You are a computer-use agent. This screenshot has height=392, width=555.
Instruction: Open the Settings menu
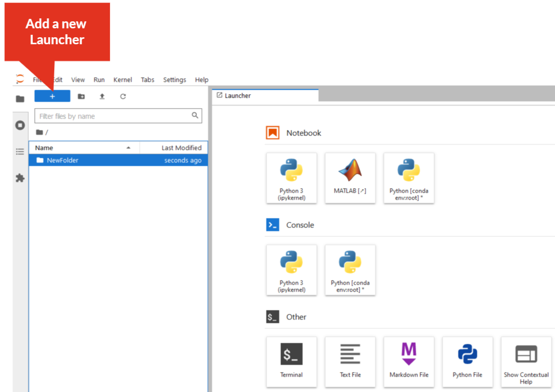pos(175,80)
